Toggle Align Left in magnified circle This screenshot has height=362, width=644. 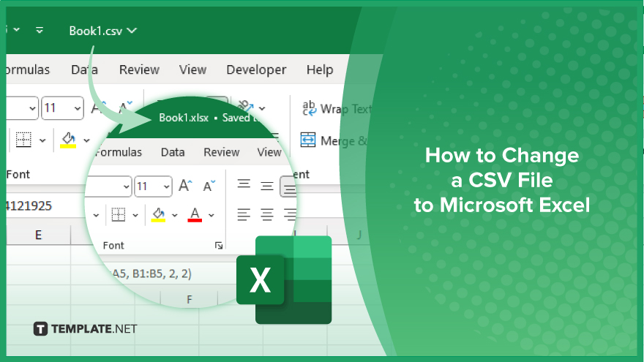pyautogui.click(x=244, y=214)
